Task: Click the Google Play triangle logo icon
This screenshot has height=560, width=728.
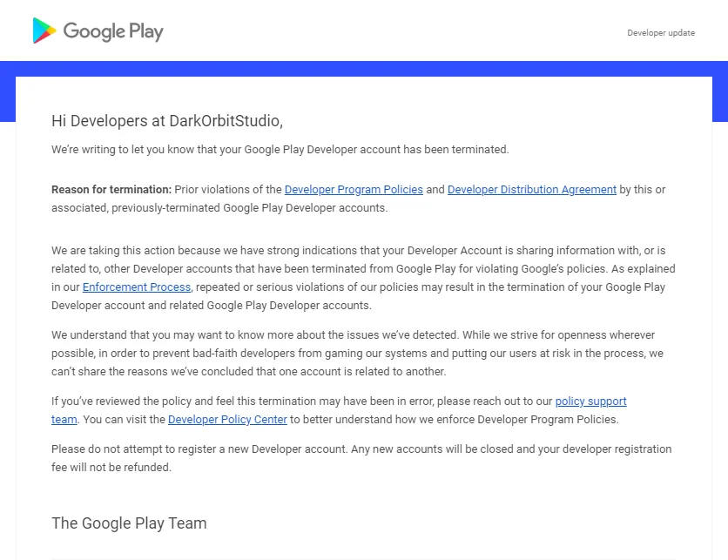Action: pos(44,31)
